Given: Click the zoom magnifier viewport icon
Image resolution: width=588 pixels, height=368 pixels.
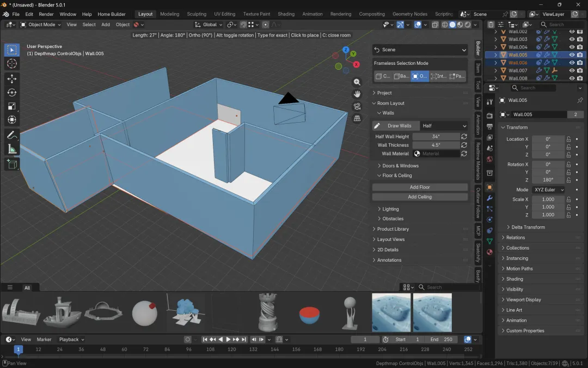Looking at the screenshot, I should (357, 82).
